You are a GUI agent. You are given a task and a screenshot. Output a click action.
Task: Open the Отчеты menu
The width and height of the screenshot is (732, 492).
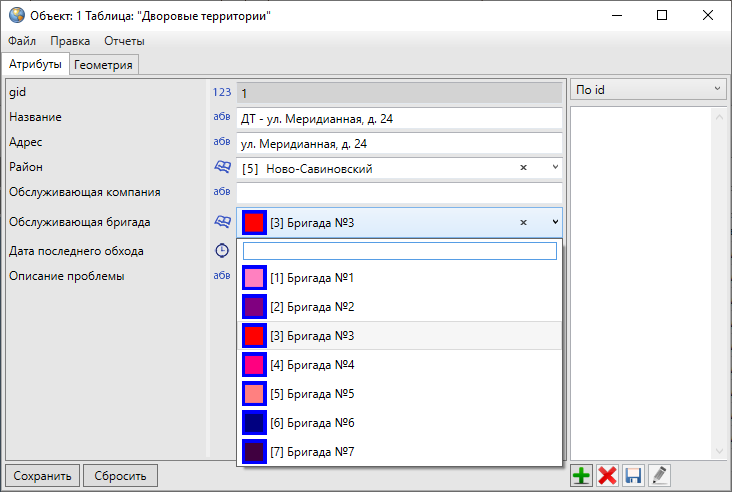pyautogui.click(x=124, y=41)
